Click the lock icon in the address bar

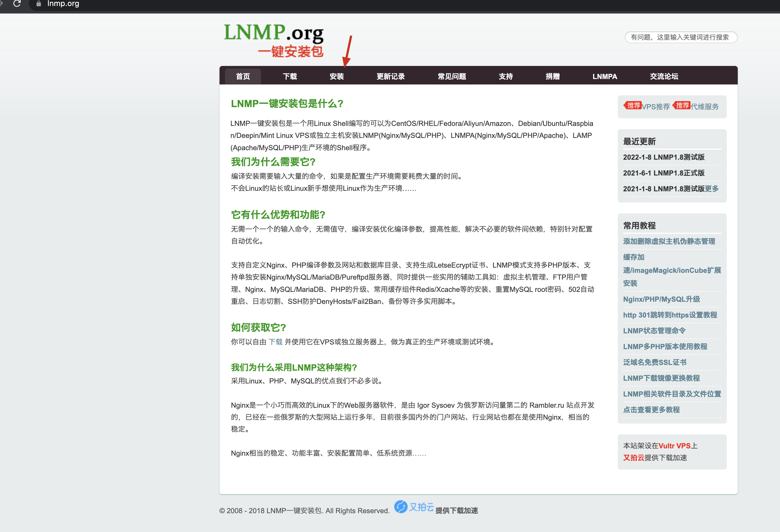pyautogui.click(x=39, y=4)
